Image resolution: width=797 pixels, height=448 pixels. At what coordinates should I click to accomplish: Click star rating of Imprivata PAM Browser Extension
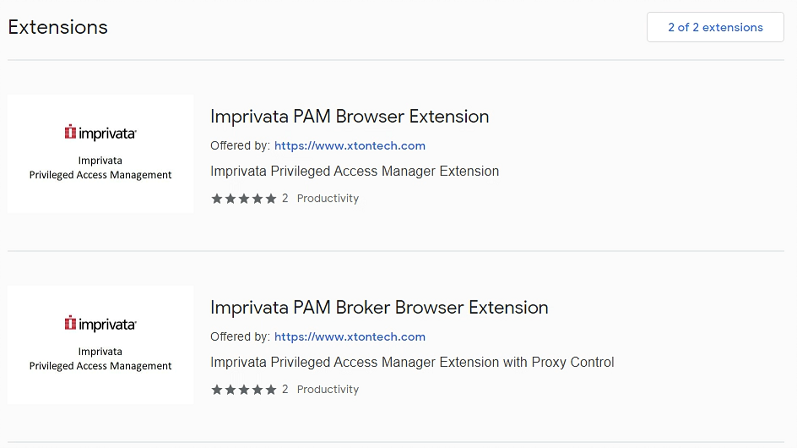click(x=243, y=198)
